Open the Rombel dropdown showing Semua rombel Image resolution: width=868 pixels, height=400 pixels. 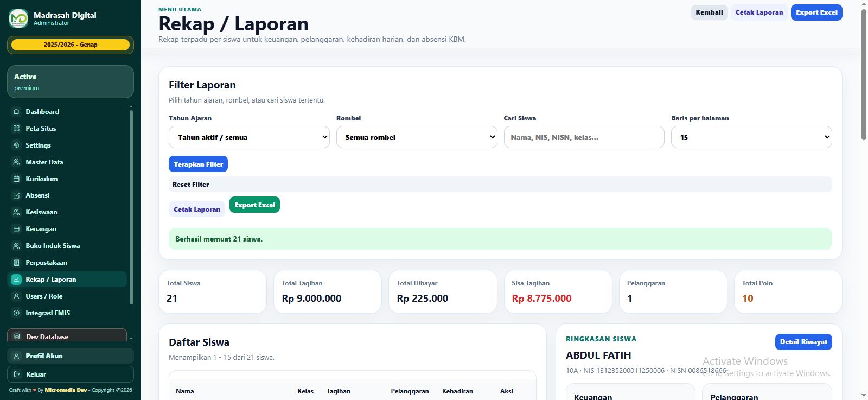click(x=417, y=137)
